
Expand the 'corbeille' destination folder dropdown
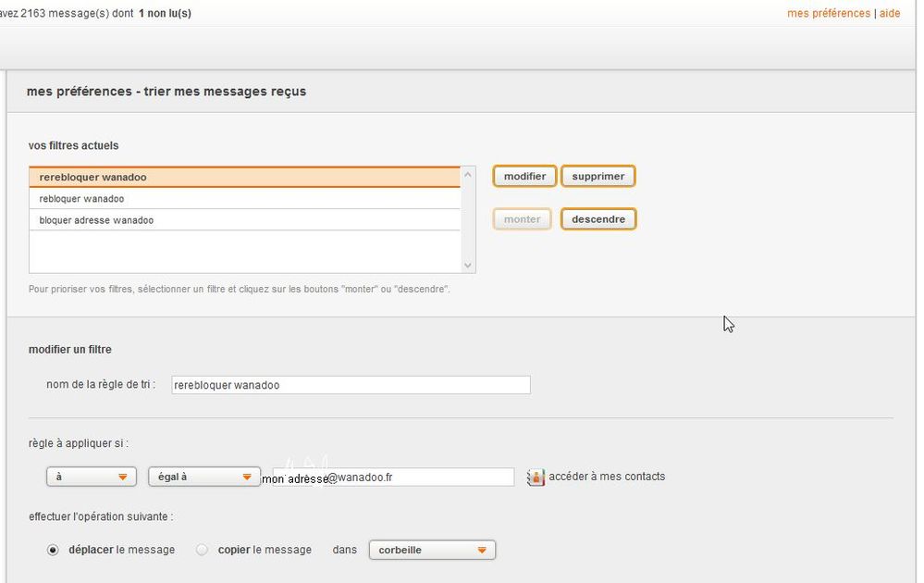[x=432, y=550]
